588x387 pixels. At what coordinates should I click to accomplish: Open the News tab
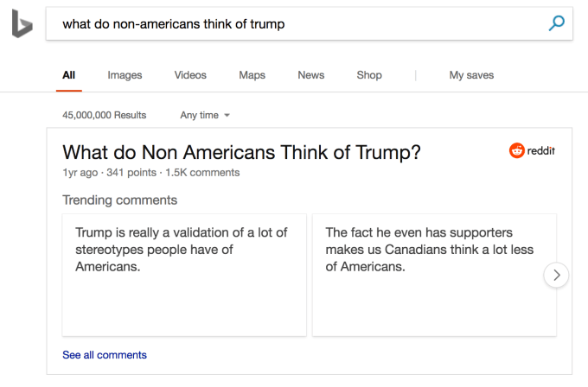310,75
